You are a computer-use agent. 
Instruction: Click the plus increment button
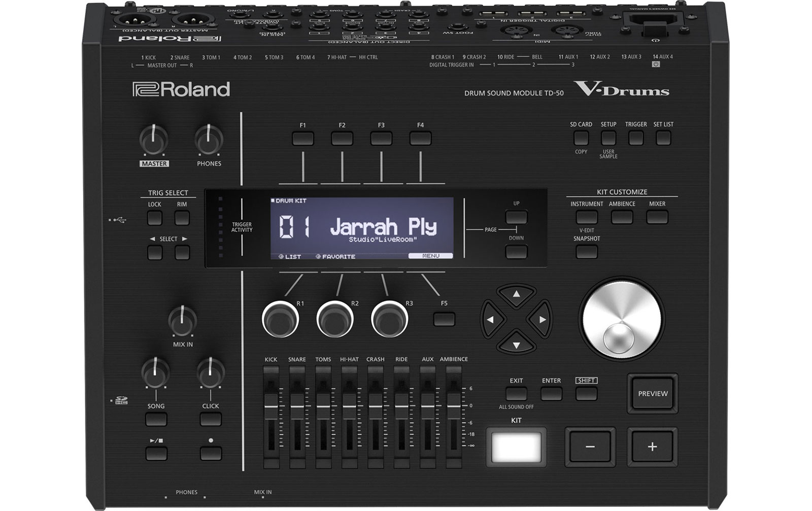pyautogui.click(x=652, y=447)
